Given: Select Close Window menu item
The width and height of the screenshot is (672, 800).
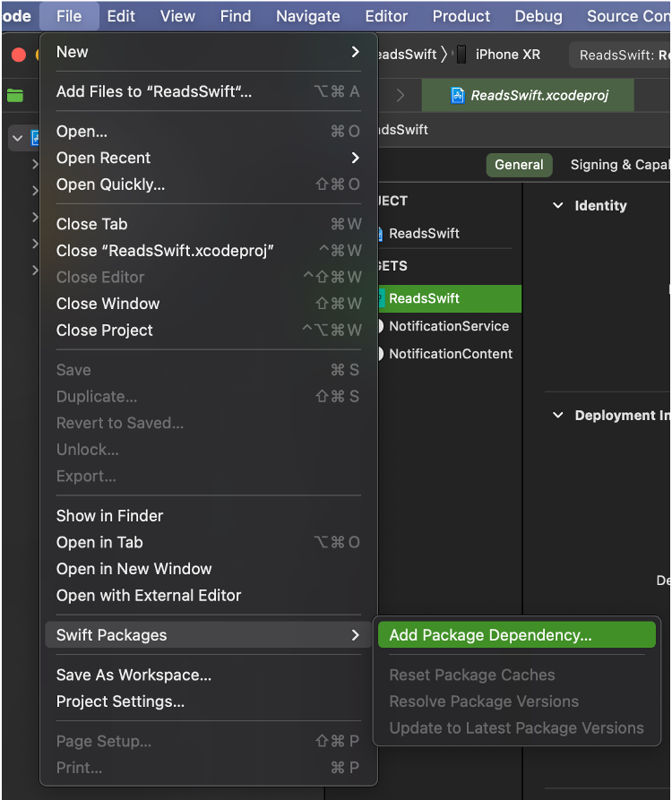Looking at the screenshot, I should coord(208,304).
